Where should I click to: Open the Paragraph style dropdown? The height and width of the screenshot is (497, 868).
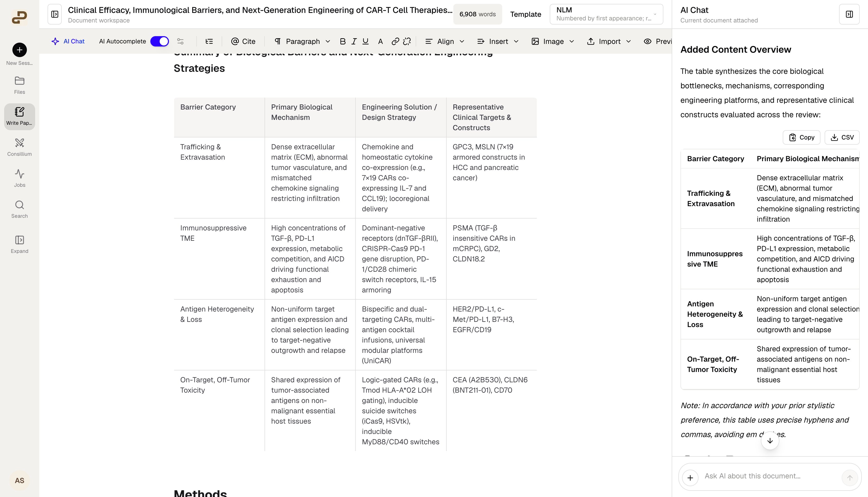[302, 41]
